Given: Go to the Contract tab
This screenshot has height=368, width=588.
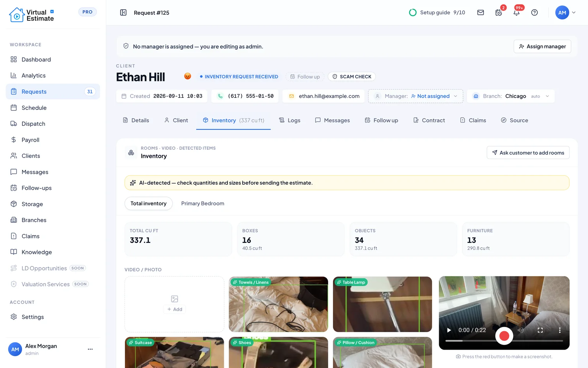Looking at the screenshot, I should click(429, 120).
